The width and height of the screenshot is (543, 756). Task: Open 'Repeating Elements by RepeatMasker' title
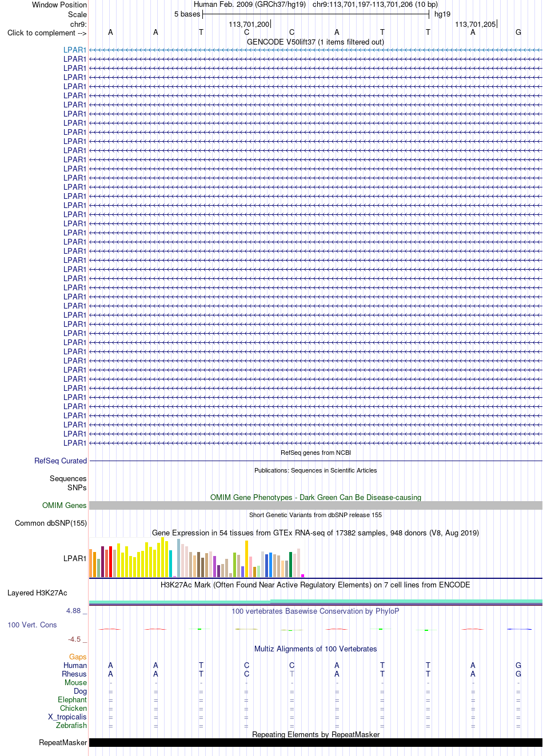(x=316, y=734)
